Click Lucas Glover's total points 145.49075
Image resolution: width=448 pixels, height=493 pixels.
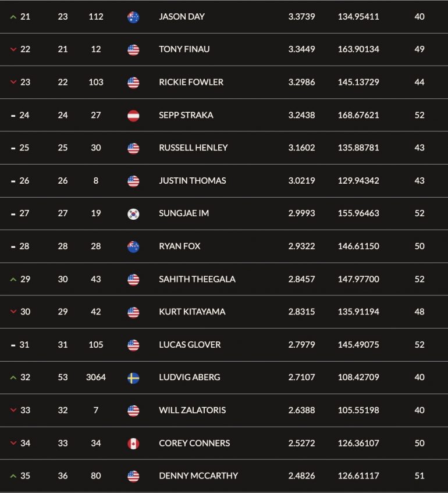[358, 344]
